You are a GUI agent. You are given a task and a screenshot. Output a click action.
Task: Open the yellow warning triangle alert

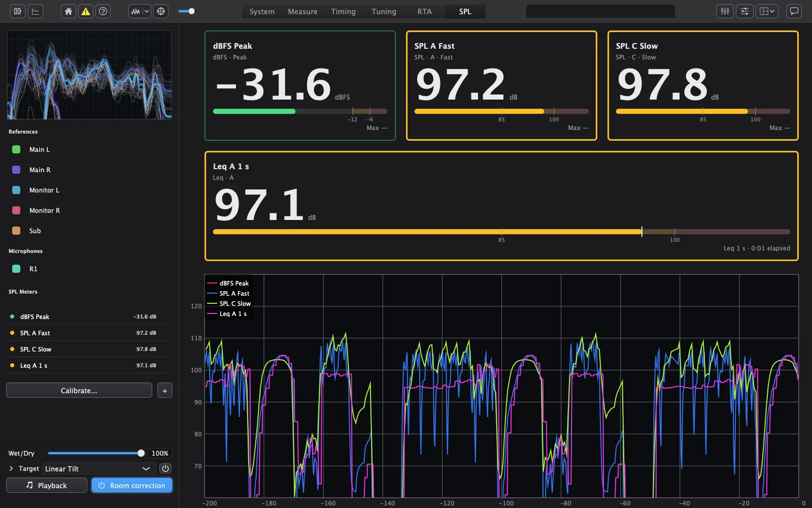tap(86, 11)
